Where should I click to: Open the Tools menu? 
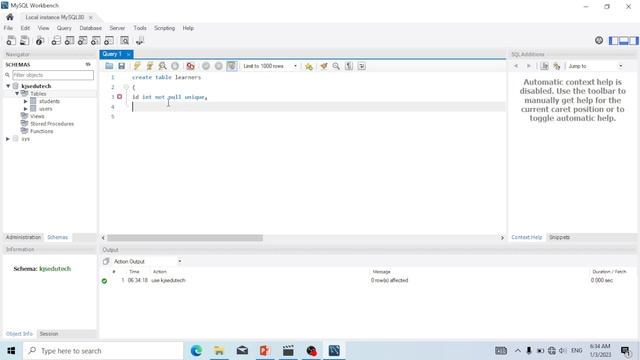pos(140,28)
